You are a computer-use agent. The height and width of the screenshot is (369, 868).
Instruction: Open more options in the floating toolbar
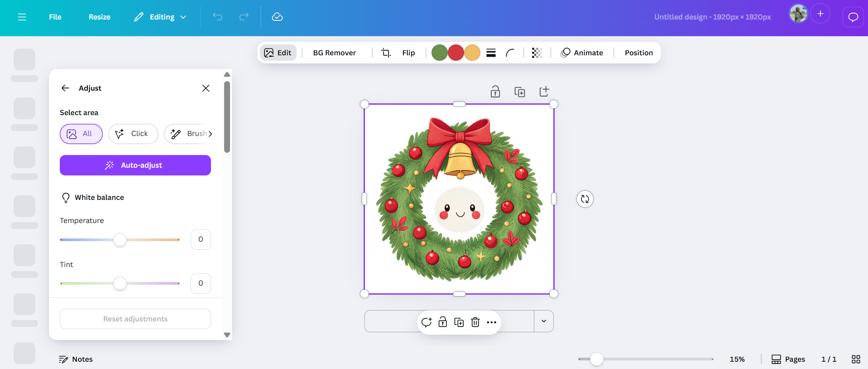click(x=492, y=322)
